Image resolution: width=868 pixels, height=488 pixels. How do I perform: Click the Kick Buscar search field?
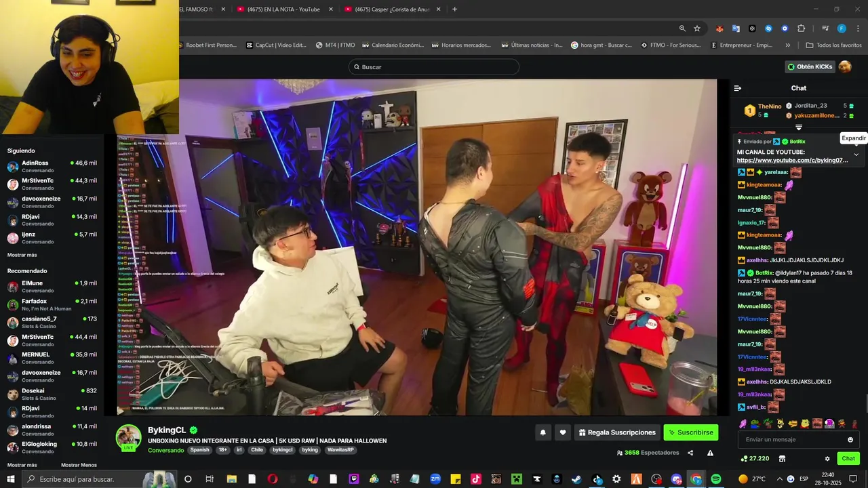(x=434, y=67)
